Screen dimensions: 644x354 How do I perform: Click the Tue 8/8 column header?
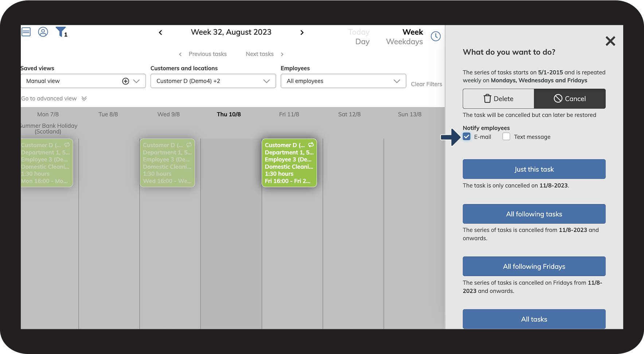(x=108, y=114)
